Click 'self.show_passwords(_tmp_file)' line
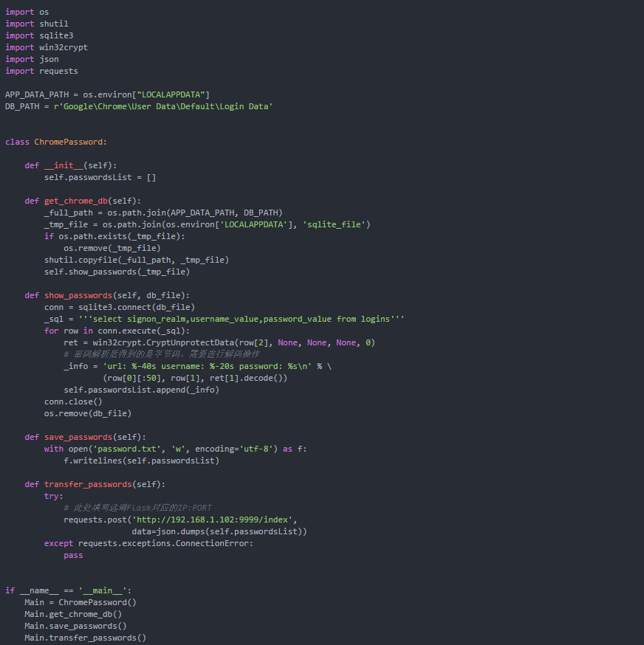 coord(117,272)
